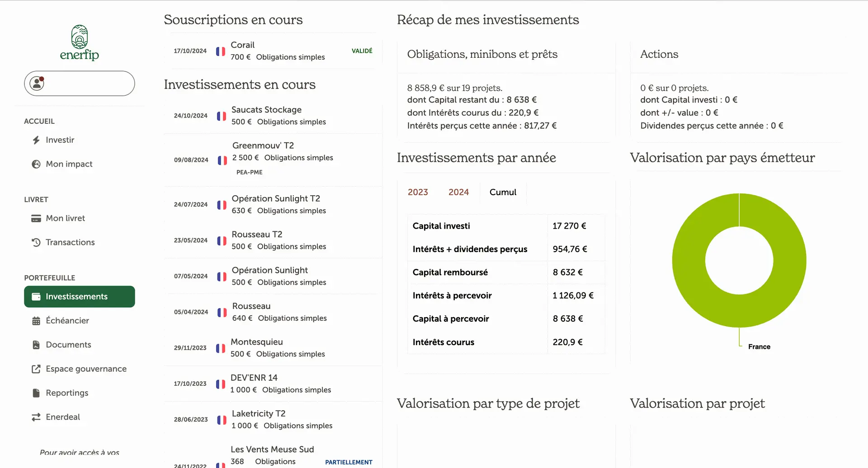
Task: Click the Capital investi value 17 270 €
Action: [569, 226]
